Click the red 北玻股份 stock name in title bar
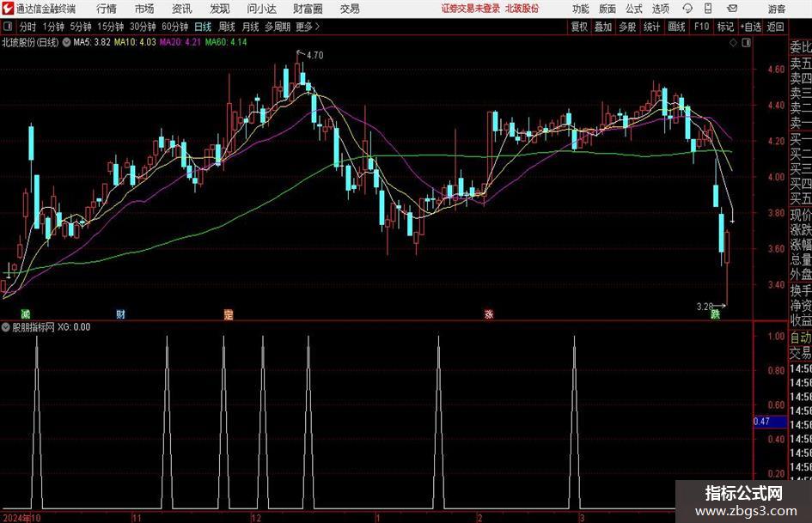The height and width of the screenshot is (523, 812). coord(522,9)
